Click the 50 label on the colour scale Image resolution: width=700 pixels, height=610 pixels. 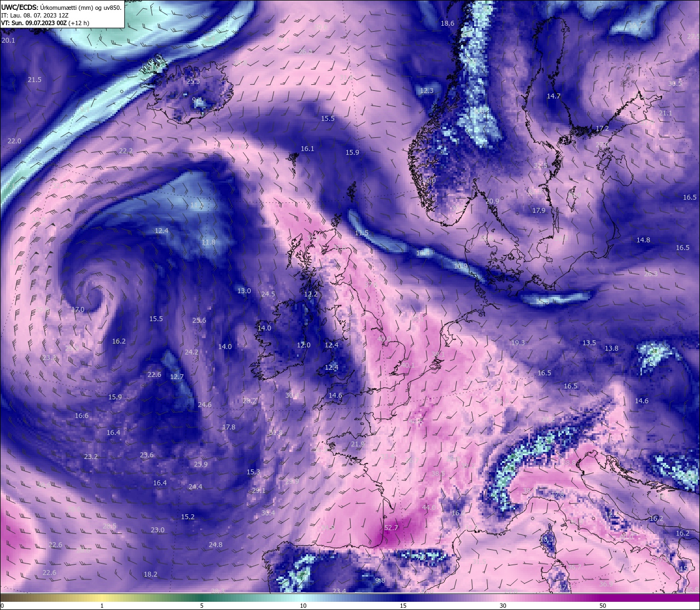(x=602, y=606)
